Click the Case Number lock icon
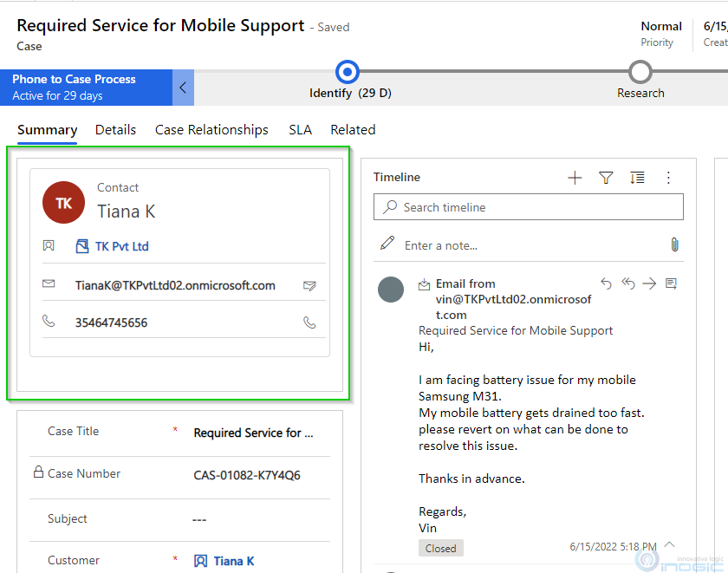Viewport: 728px width, 573px height. point(38,472)
